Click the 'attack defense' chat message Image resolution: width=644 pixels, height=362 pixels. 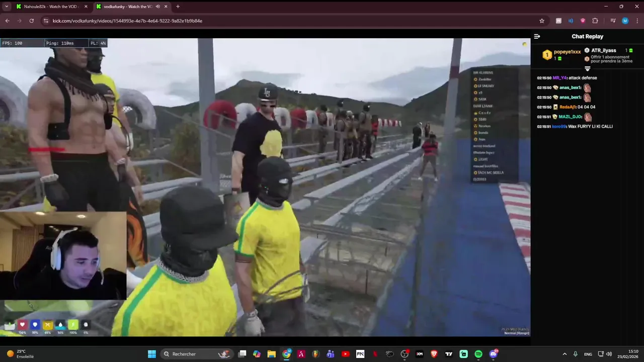pyautogui.click(x=583, y=78)
